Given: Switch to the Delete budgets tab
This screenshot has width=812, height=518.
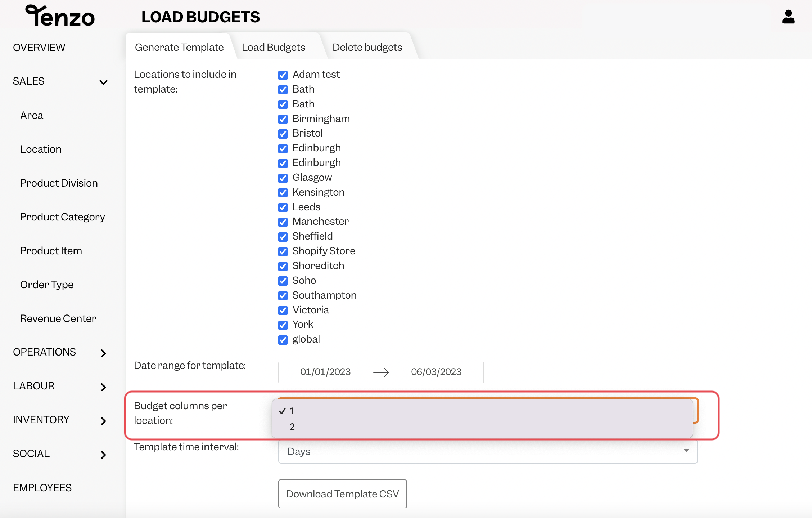Looking at the screenshot, I should (x=367, y=47).
